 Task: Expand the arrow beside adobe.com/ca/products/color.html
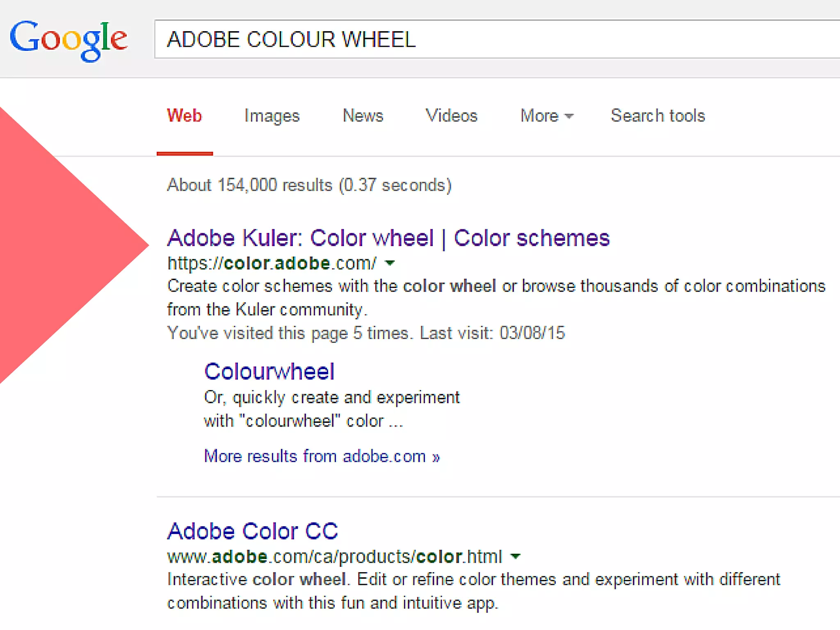point(516,557)
